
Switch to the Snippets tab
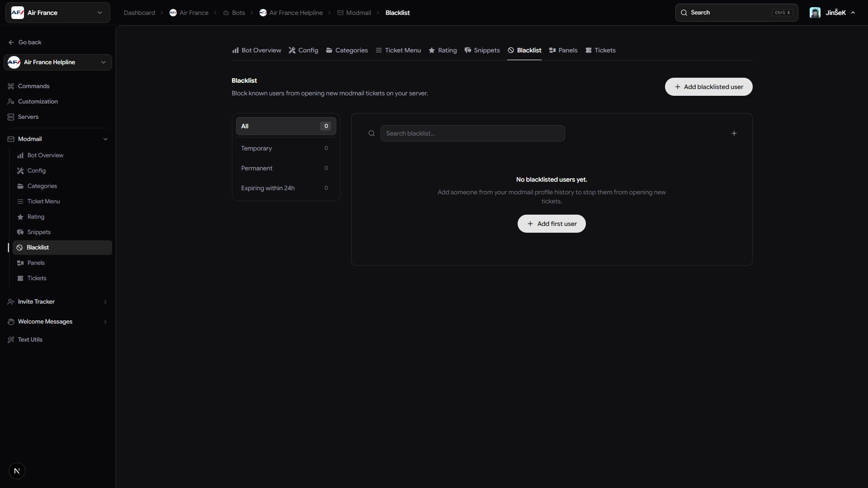tap(482, 50)
